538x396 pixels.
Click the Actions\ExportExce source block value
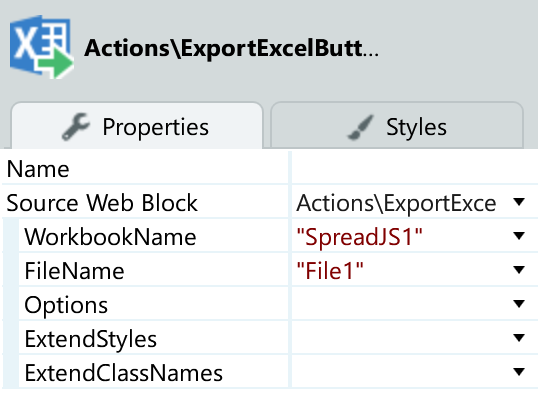(396, 203)
